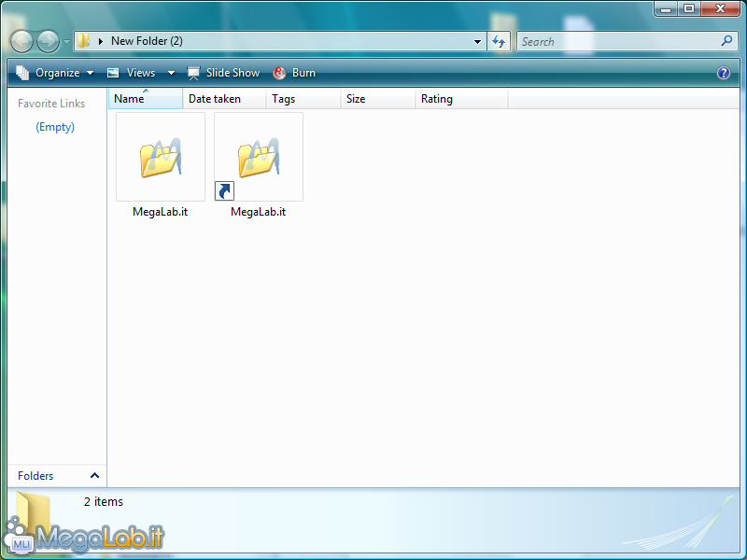Click the folder icon in address bar

click(x=84, y=41)
